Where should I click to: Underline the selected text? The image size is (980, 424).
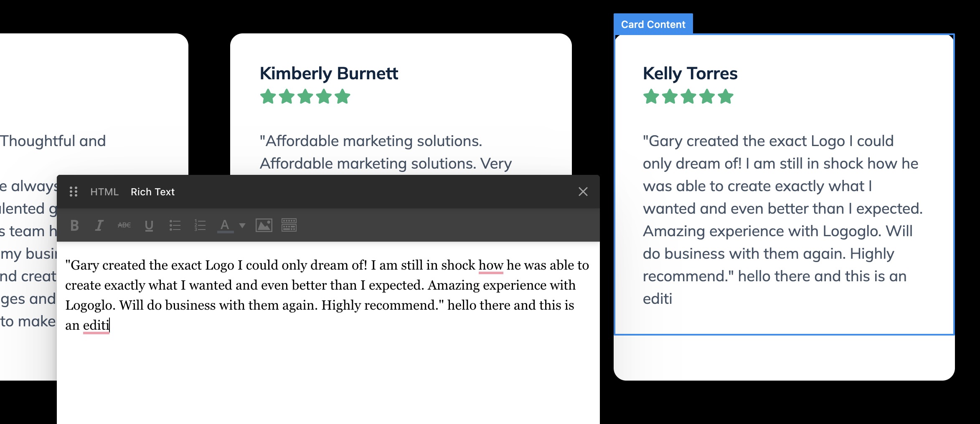click(149, 226)
